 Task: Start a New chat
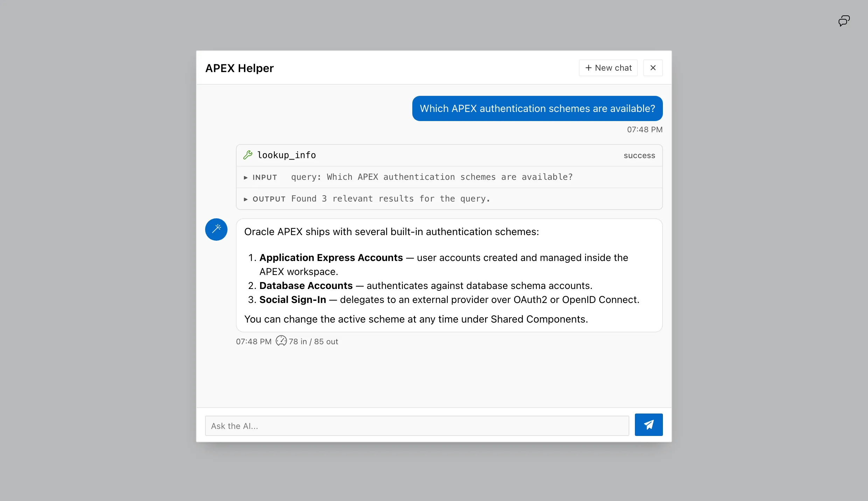608,68
